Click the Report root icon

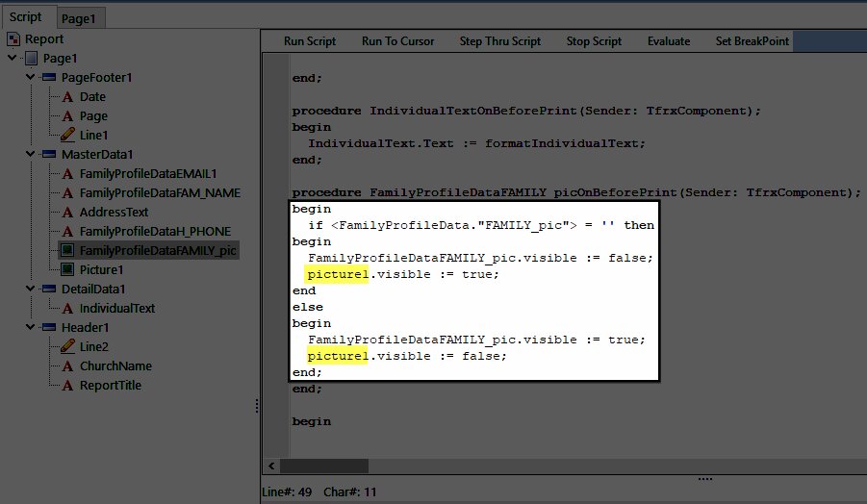click(x=13, y=39)
